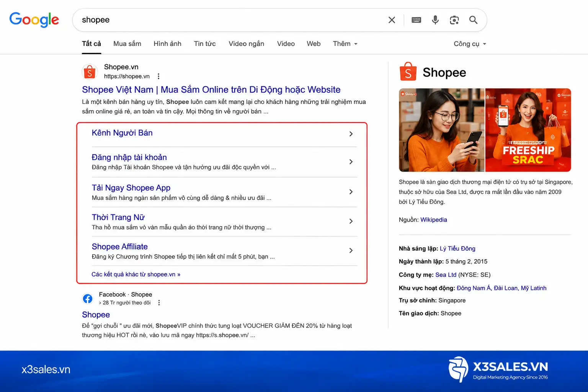Open the Tải Ngay Shopee App sitelink
This screenshot has height=392, width=588.
click(131, 188)
